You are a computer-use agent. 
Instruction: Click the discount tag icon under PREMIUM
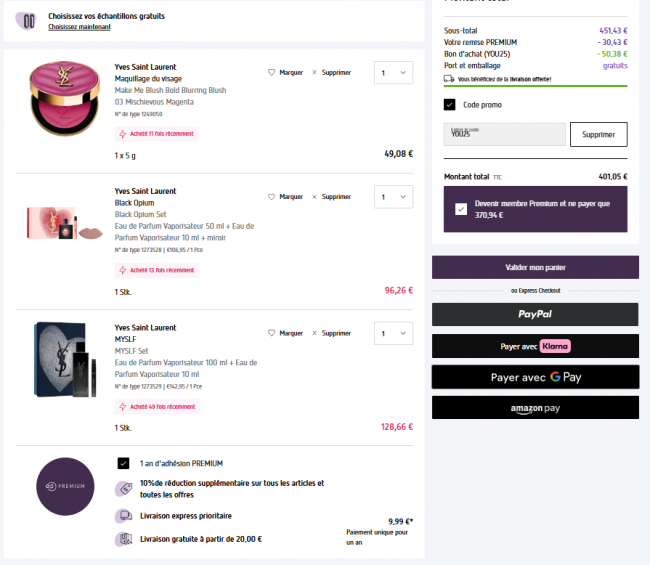[124, 488]
